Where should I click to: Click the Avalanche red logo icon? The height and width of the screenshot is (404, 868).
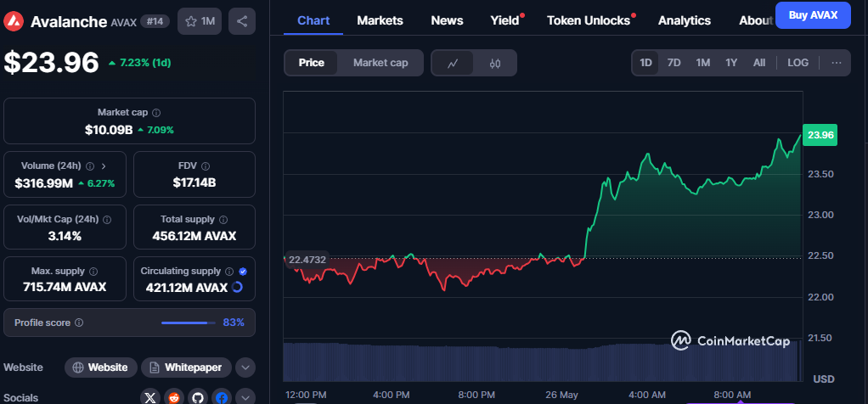[x=14, y=21]
